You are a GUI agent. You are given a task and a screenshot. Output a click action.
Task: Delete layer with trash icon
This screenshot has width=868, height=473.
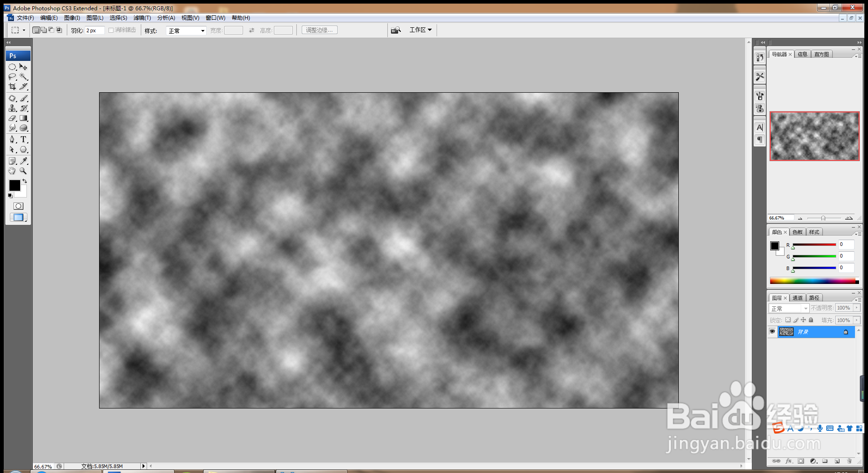(x=849, y=461)
